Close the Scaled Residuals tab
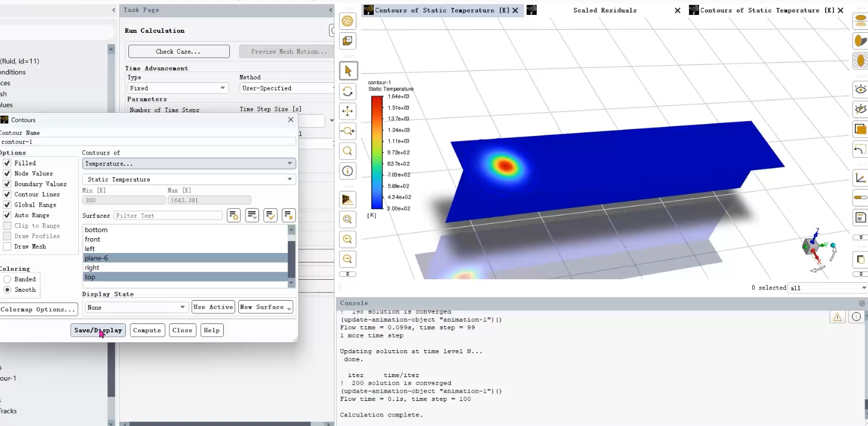This screenshot has width=868, height=426. 678,10
